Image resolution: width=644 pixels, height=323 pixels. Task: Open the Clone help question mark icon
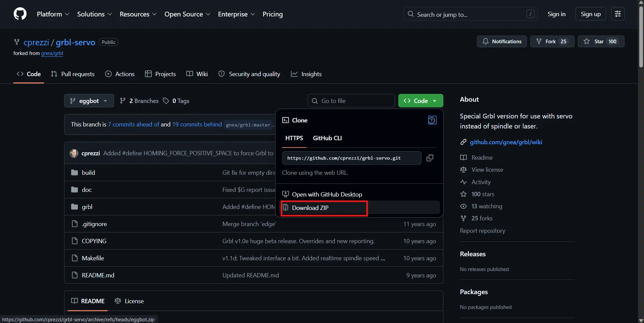432,120
